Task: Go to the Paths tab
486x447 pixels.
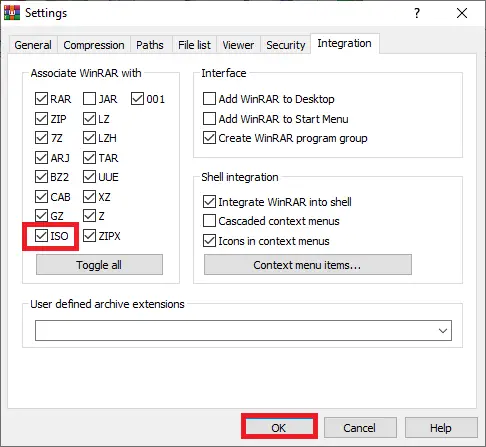Action: pyautogui.click(x=150, y=45)
